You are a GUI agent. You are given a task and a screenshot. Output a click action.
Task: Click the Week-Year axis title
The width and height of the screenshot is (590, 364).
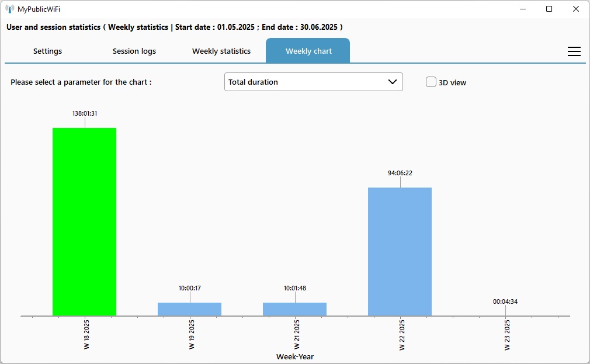[295, 356]
